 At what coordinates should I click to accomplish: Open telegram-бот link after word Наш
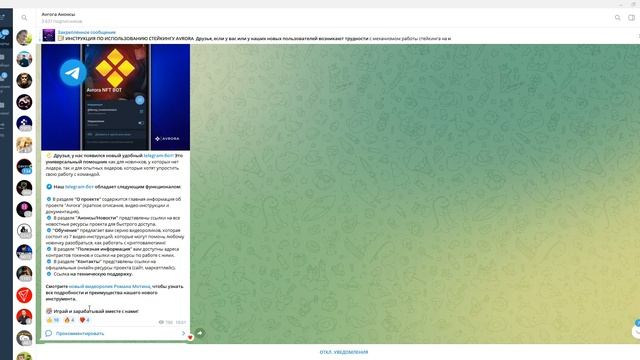point(79,187)
